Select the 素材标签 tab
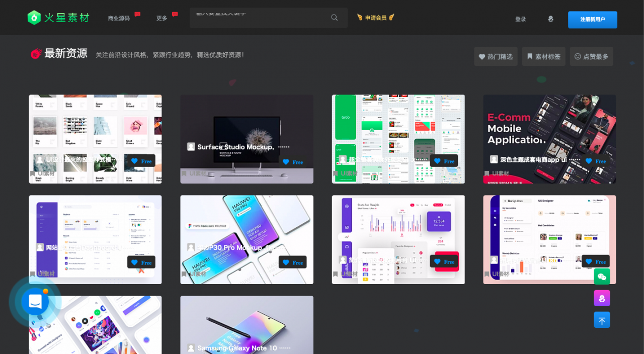This screenshot has width=644, height=354. (543, 56)
